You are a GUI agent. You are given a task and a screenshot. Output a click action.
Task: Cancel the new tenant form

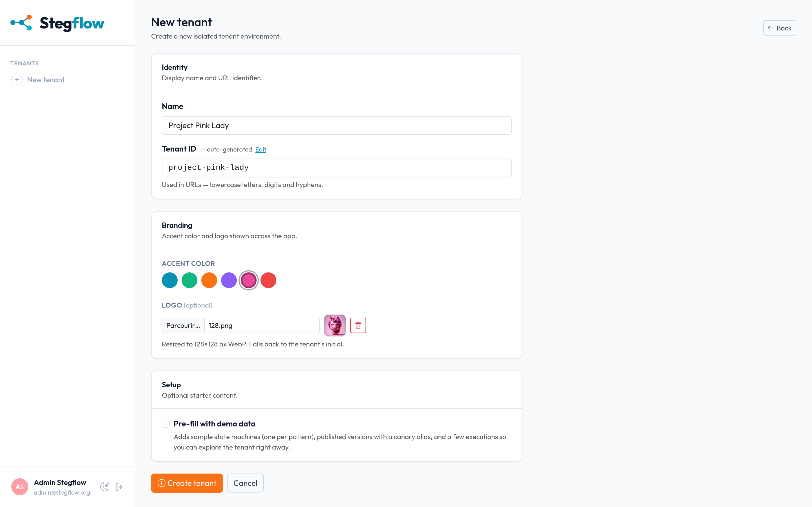point(245,483)
